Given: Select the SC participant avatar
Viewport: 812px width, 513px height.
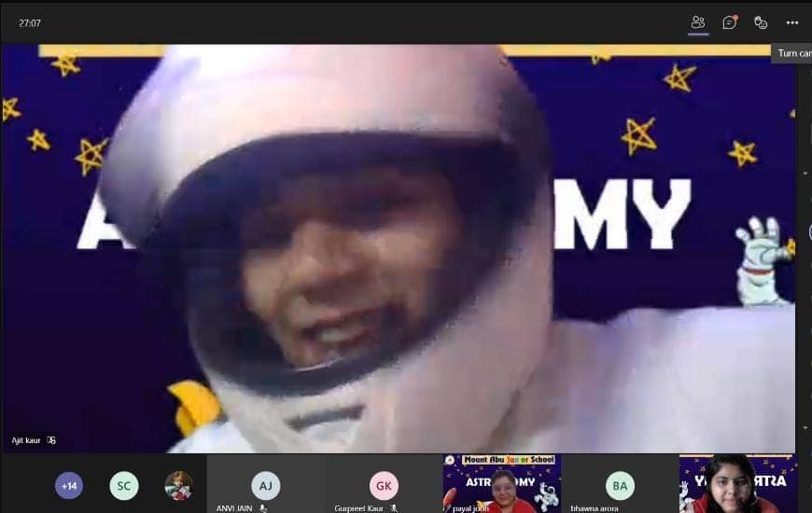Looking at the screenshot, I should point(124,486).
